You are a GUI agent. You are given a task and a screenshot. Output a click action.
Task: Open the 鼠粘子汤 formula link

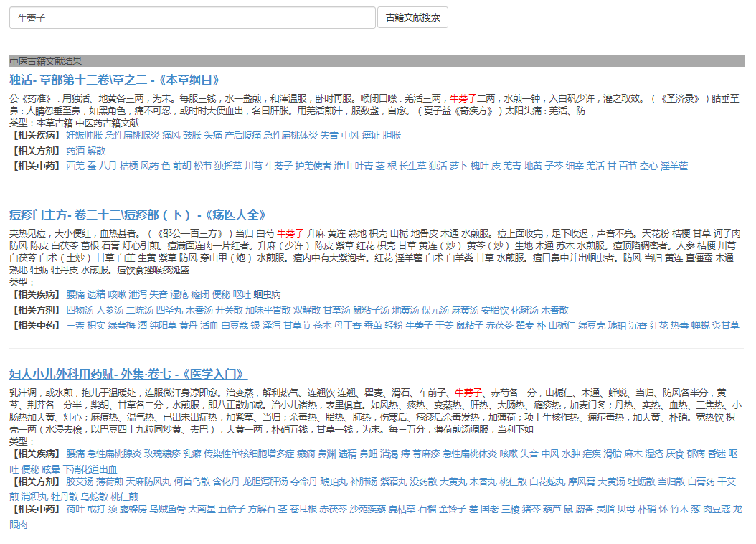click(x=371, y=310)
